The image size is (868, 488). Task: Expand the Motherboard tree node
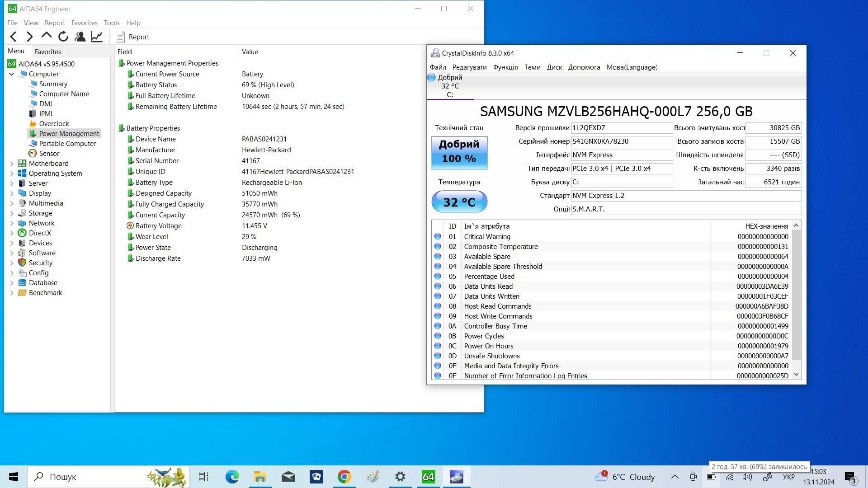[x=12, y=164]
